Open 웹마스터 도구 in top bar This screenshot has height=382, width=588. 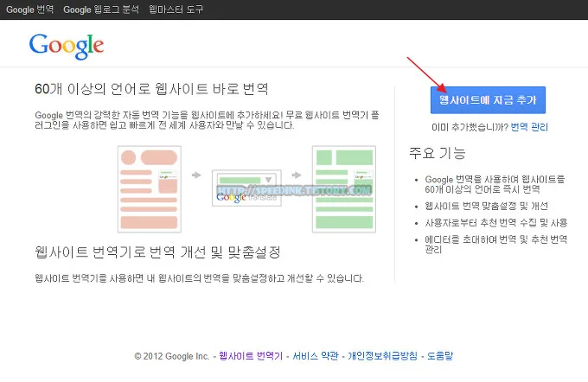pyautogui.click(x=176, y=10)
